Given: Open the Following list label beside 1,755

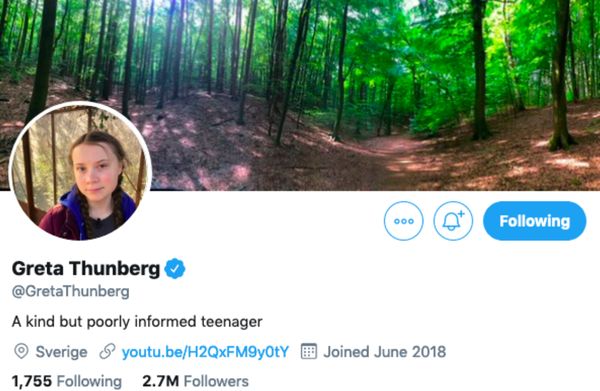Looking at the screenshot, I should (89, 381).
